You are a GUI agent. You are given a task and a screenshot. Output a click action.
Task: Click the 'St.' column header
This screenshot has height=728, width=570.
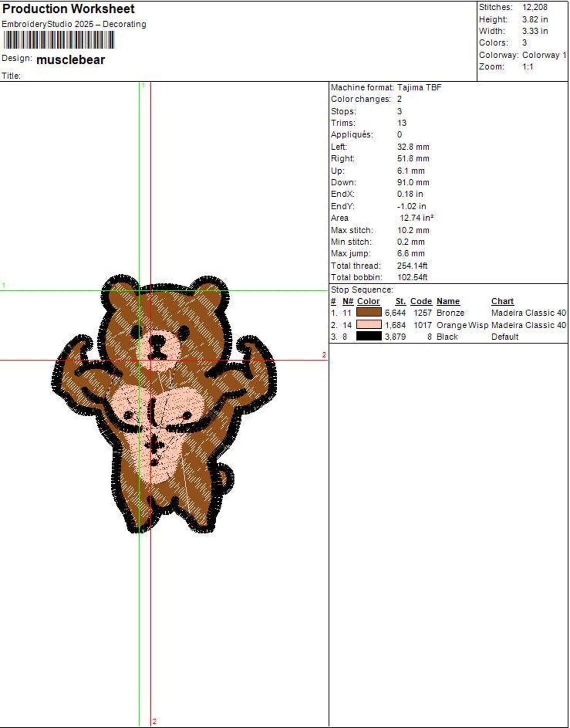pos(400,301)
